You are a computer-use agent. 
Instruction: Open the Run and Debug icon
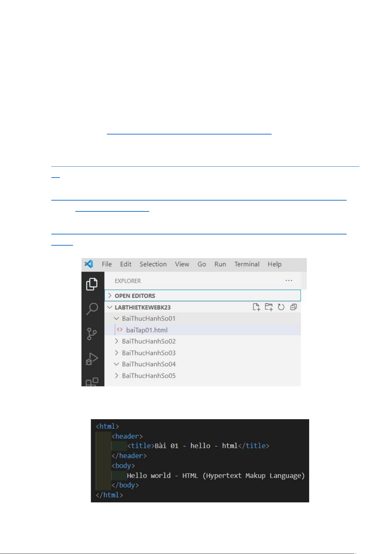pyautogui.click(x=92, y=359)
